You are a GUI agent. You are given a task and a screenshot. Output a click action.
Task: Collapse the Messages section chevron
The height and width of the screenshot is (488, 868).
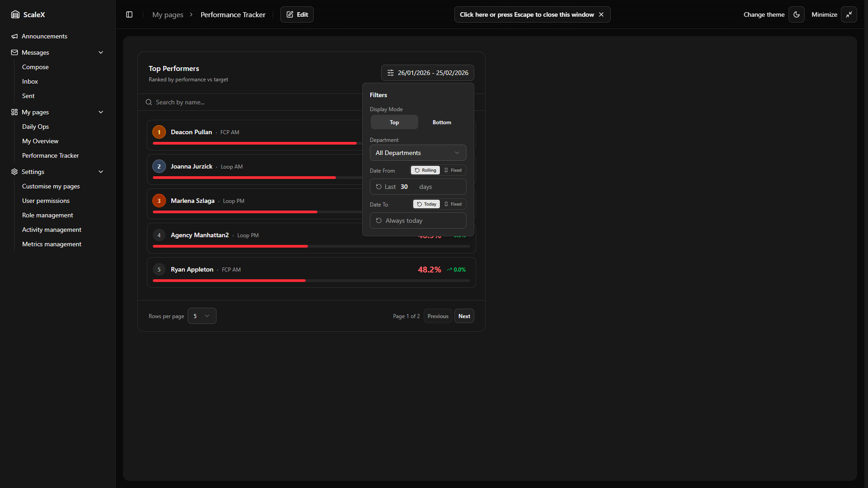pos(101,52)
